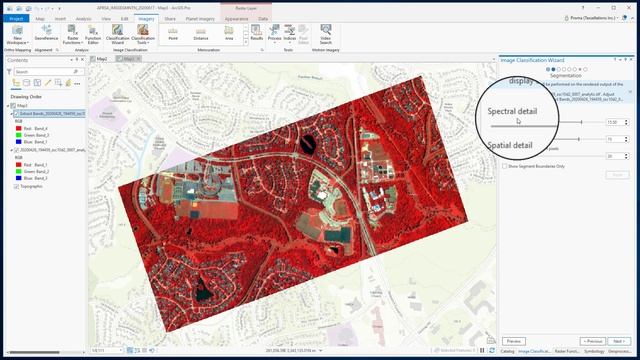Launch the Georeference tool
This screenshot has width=640, height=360.
pyautogui.click(x=46, y=33)
